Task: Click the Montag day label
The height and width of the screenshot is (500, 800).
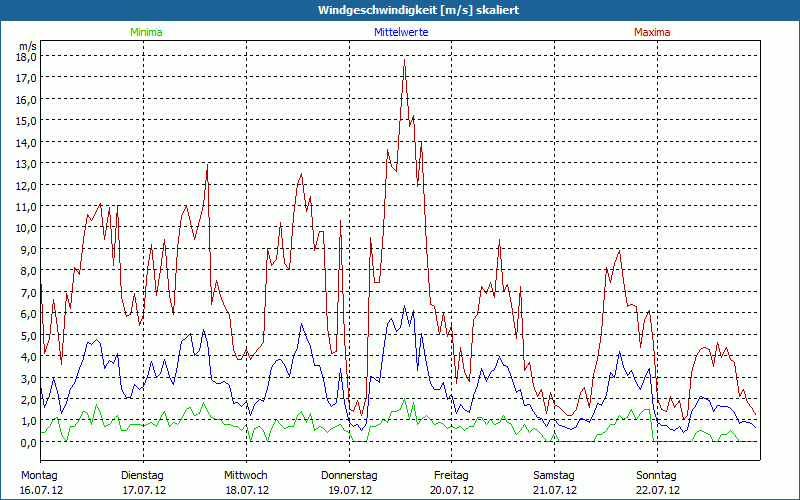Action: 39,476
